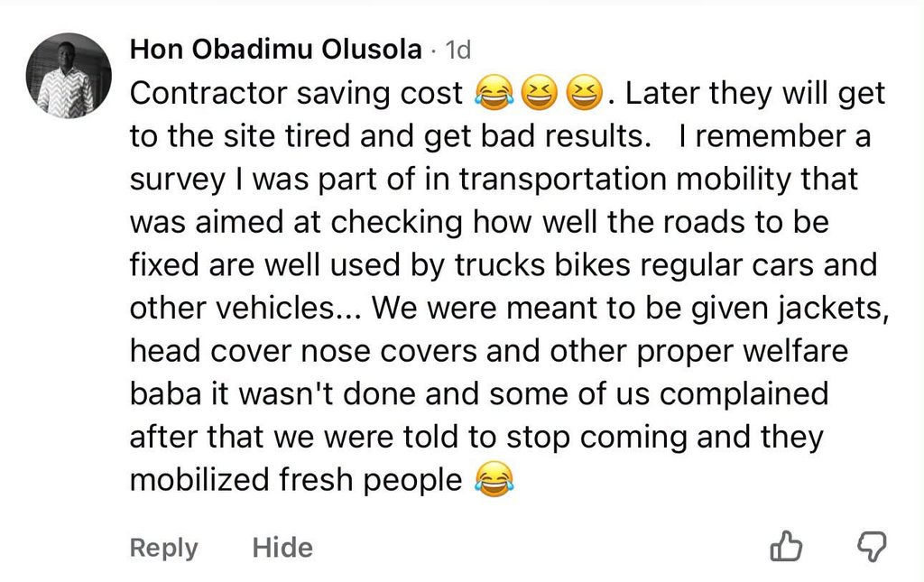Click the middle squinting laugh emoji
Screen dimensions: 924x582
pyautogui.click(x=540, y=93)
